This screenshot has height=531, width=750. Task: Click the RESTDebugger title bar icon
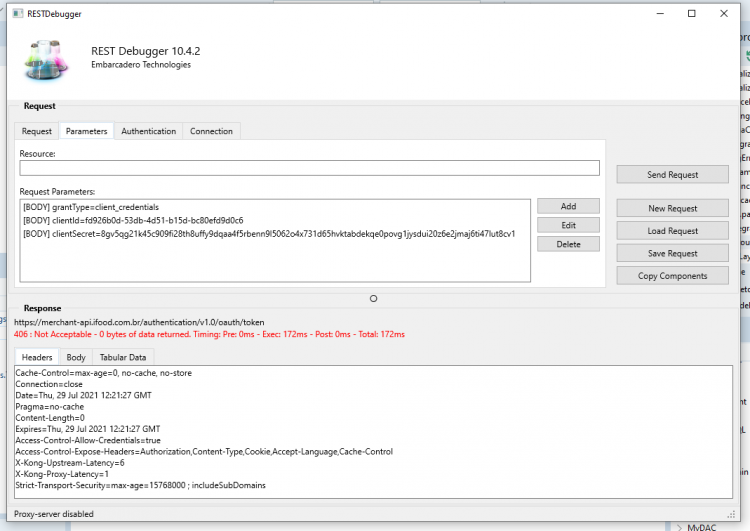[x=18, y=13]
